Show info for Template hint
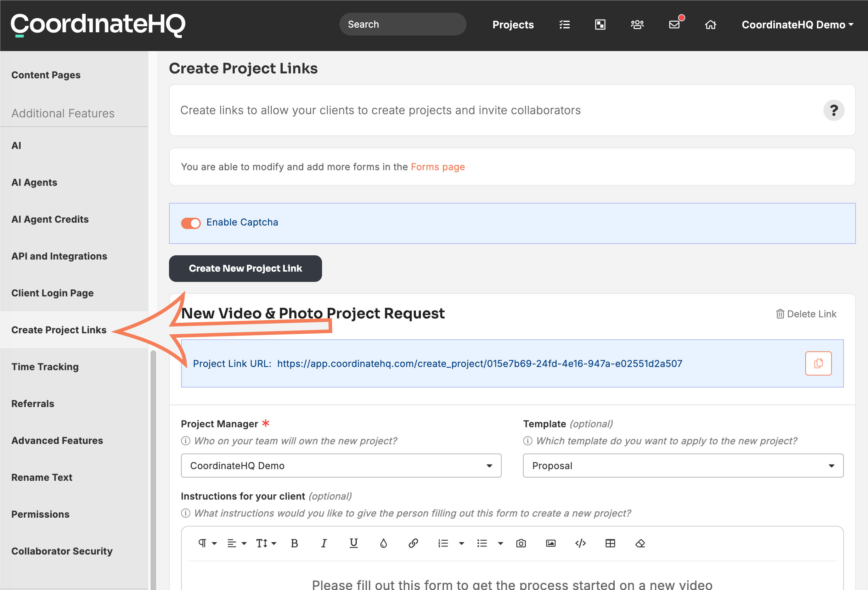Image resolution: width=868 pixels, height=590 pixels. (528, 441)
